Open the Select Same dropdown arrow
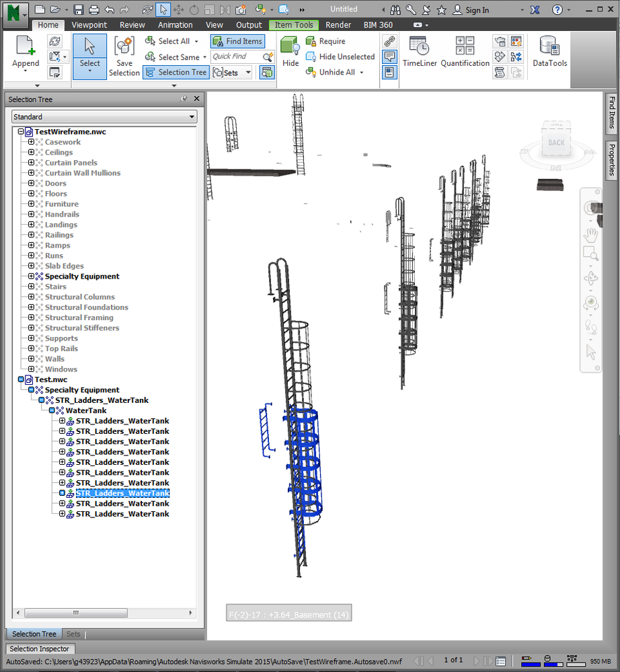Screen dimensions: 620x672 pos(205,57)
